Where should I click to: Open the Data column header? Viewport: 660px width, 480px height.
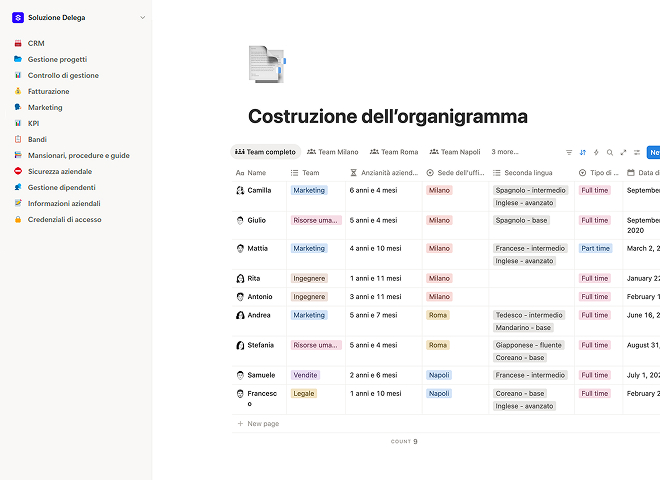pyautogui.click(x=641, y=173)
